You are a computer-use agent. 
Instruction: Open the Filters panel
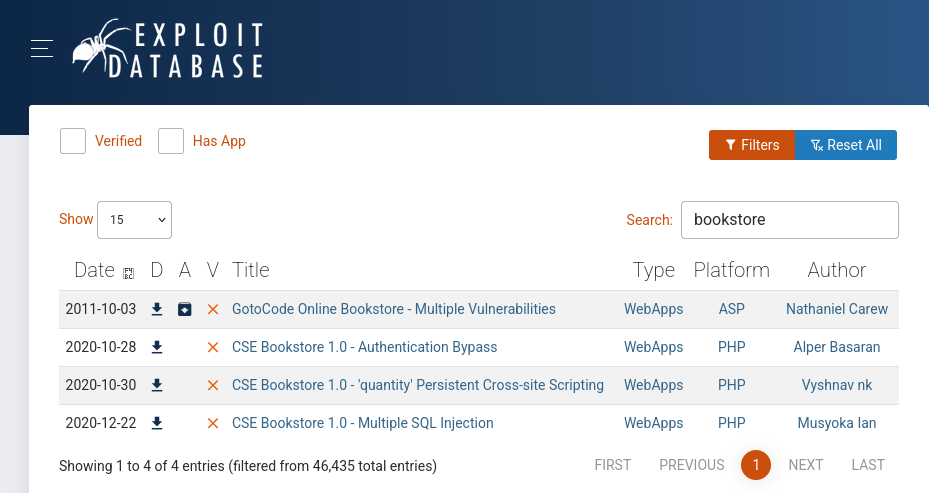tap(752, 145)
